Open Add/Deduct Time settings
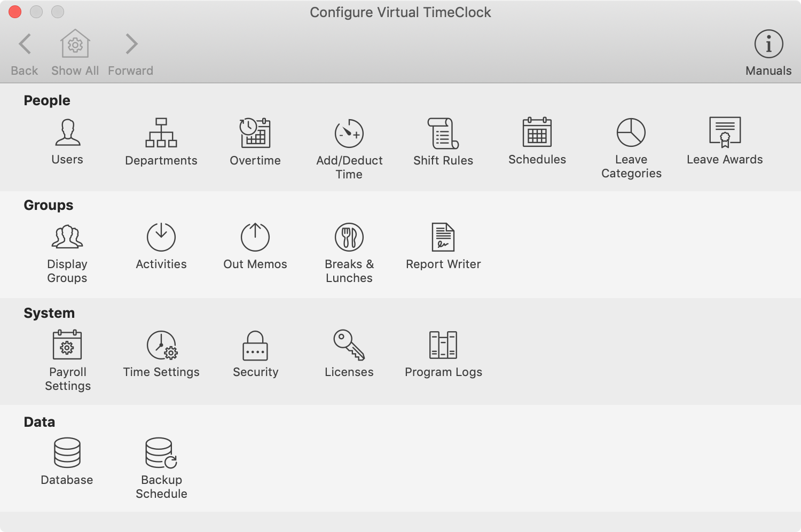Image resolution: width=801 pixels, height=532 pixels. click(349, 134)
